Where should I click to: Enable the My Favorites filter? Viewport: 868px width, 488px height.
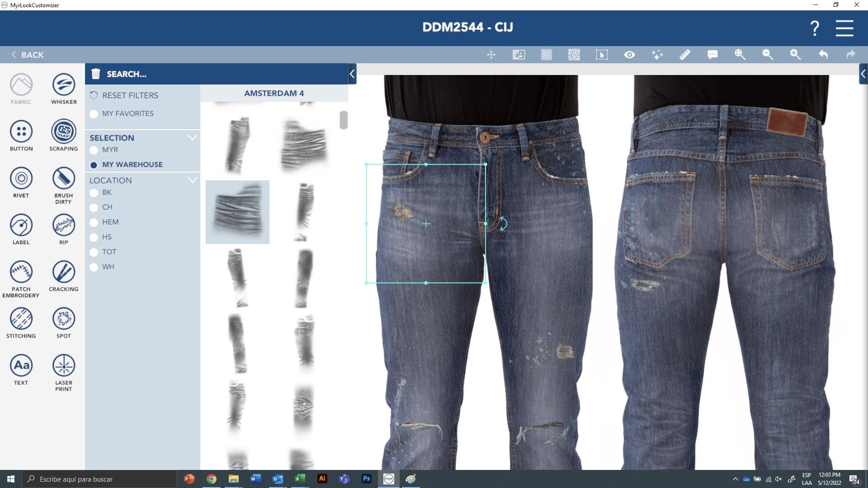click(x=94, y=114)
